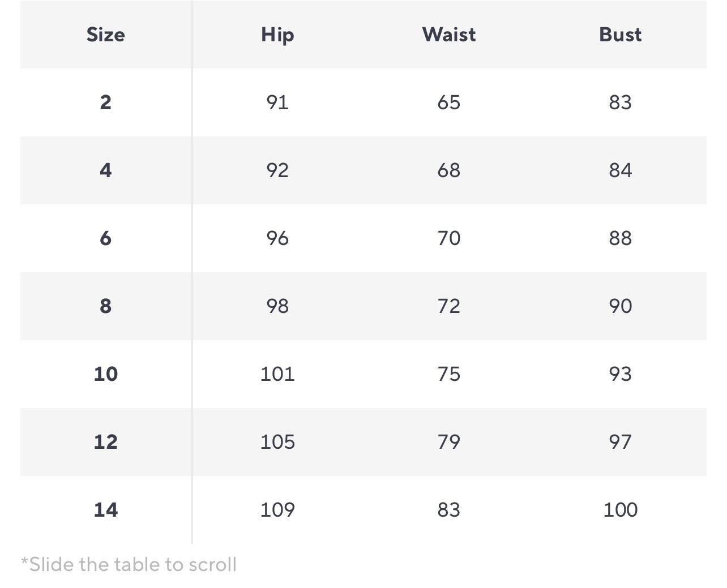
Task: Click size 2 row label
Action: coord(106,102)
